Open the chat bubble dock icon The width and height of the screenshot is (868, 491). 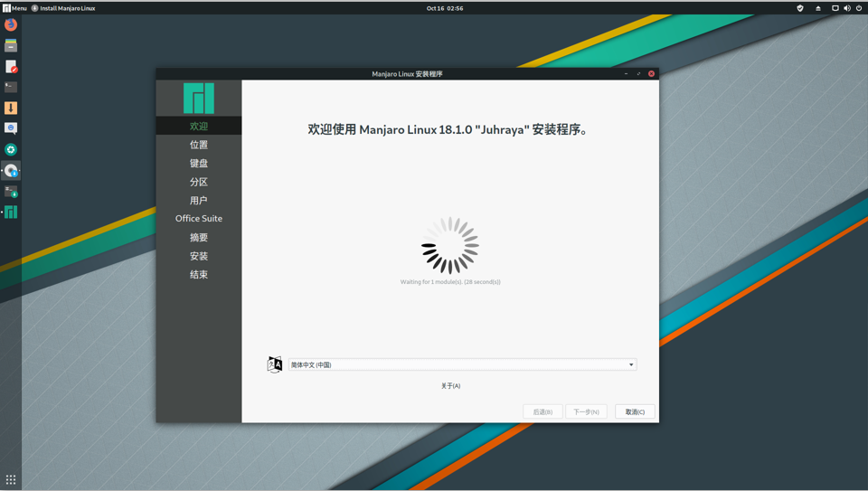click(11, 128)
